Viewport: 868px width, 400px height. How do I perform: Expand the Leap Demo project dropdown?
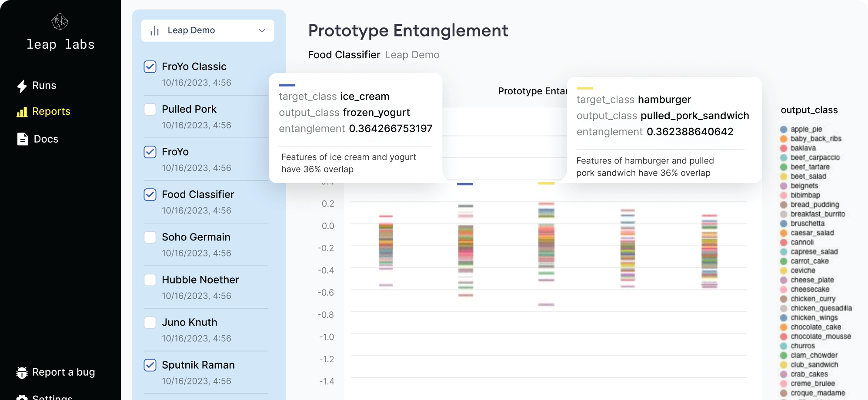coord(262,31)
